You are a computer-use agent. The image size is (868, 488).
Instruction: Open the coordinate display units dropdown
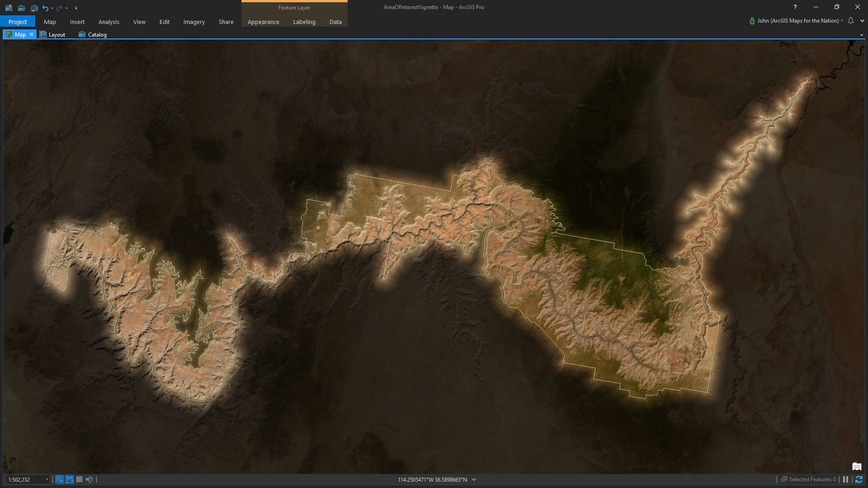pos(474,479)
